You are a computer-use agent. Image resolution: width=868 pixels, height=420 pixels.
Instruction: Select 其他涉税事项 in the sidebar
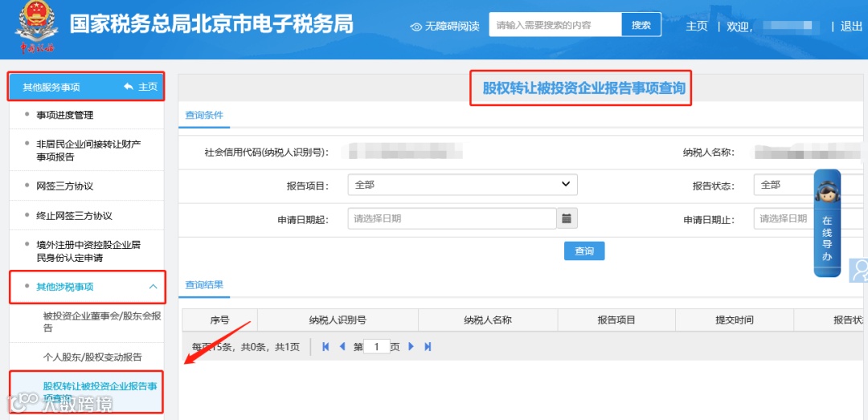[x=65, y=287]
